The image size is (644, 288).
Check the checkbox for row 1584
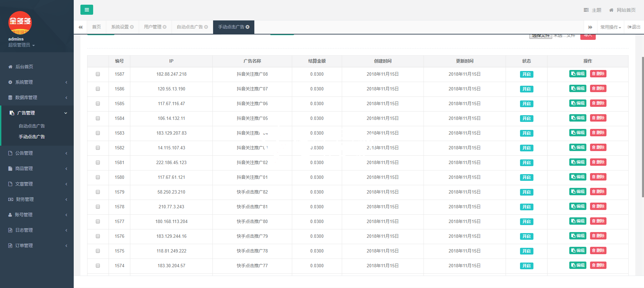tap(98, 118)
